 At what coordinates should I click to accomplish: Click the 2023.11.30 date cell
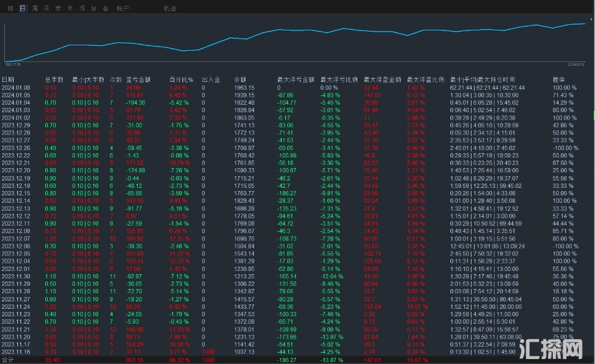tap(16, 277)
